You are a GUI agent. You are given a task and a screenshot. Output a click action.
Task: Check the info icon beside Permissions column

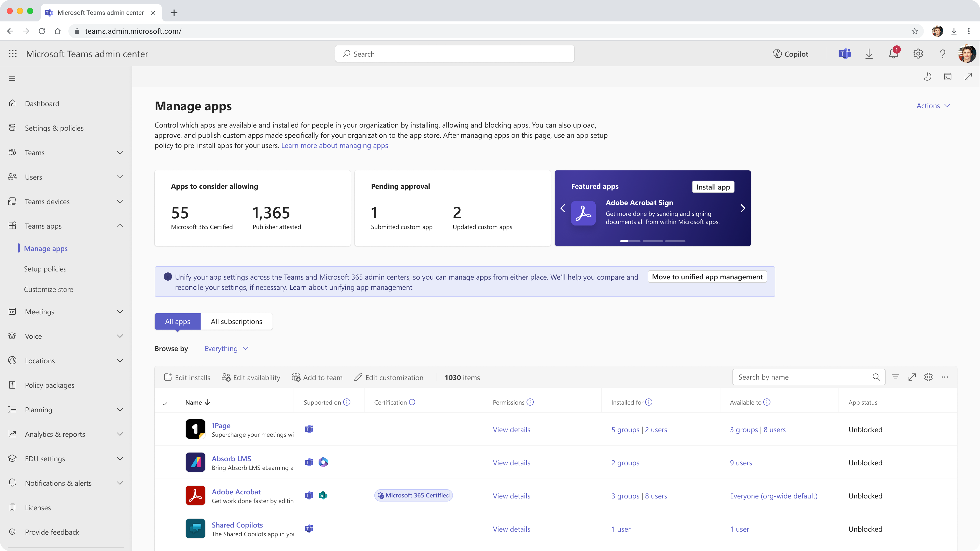(x=531, y=402)
